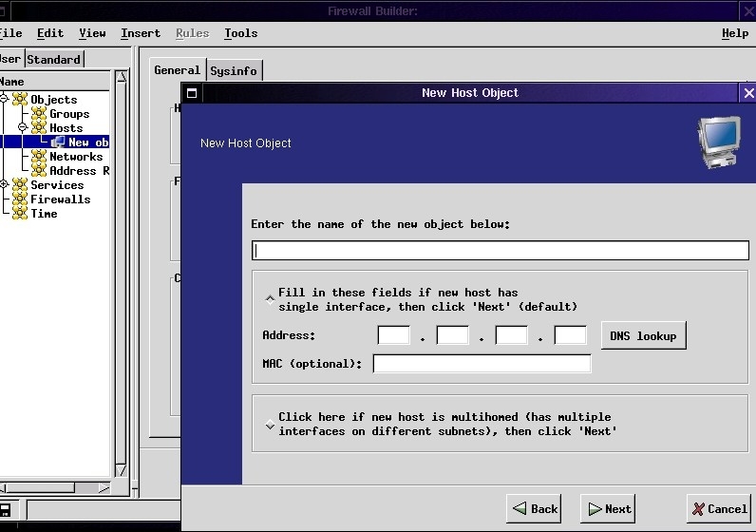The width and height of the screenshot is (756, 532).
Task: Cancel the New Host Object wizard
Action: point(719,508)
